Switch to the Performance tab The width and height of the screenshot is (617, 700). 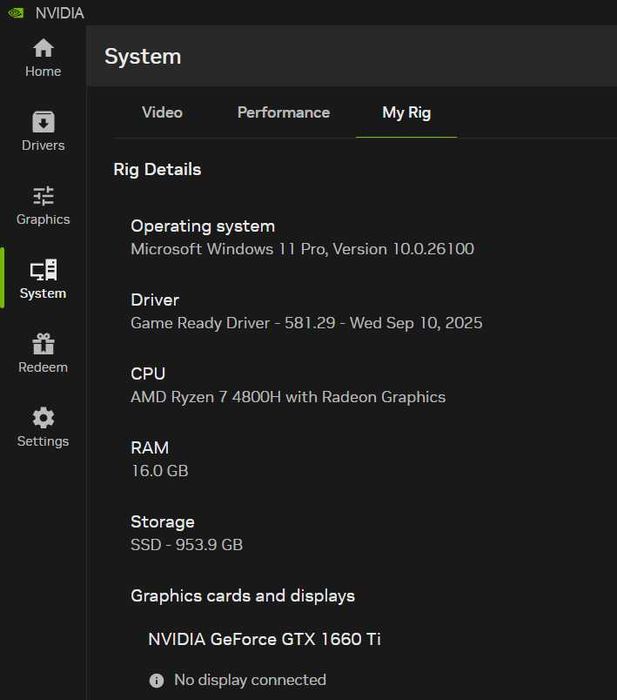coord(283,112)
